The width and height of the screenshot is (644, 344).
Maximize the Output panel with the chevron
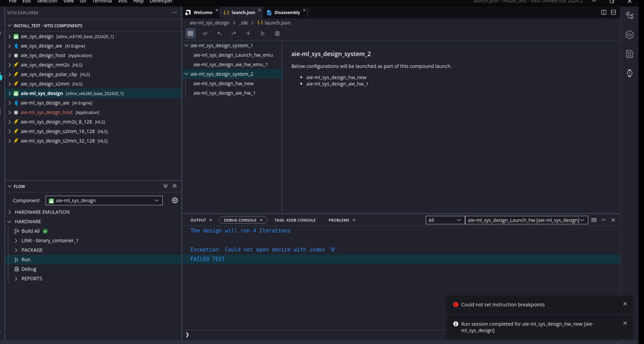[604, 220]
